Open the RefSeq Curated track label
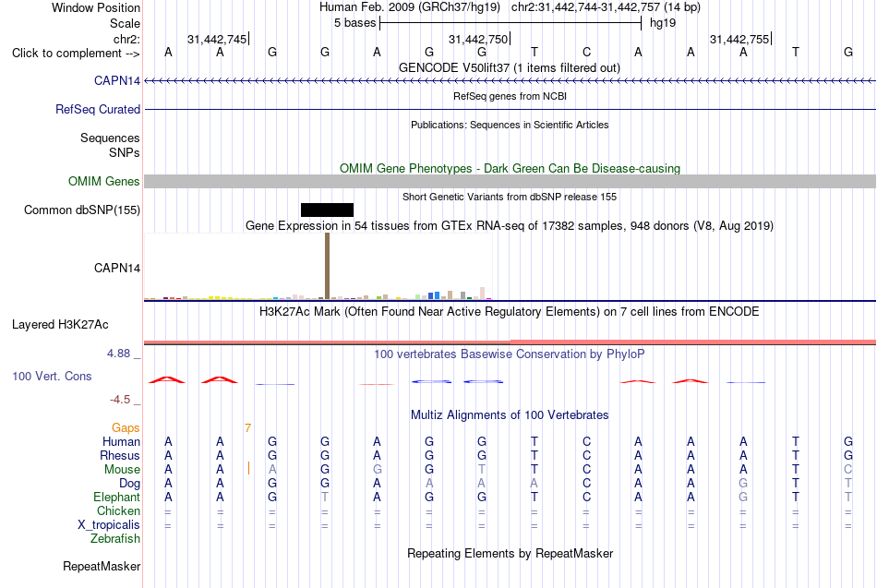The image size is (877, 588). [97, 109]
